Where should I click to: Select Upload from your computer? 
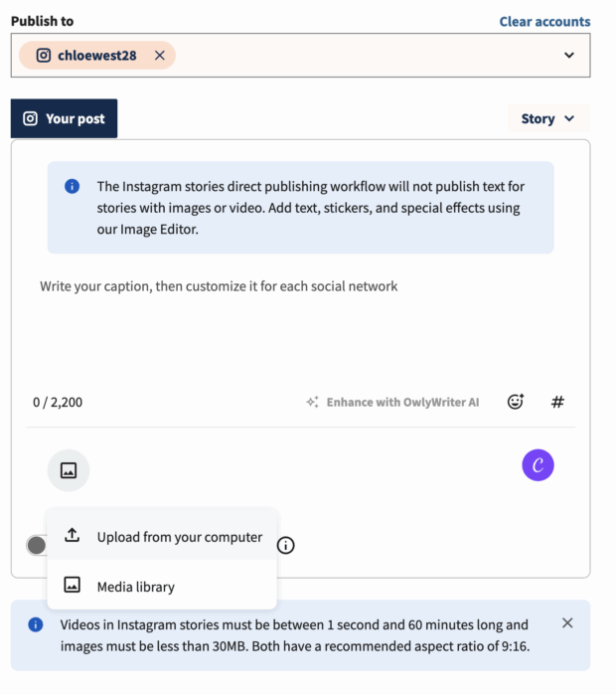179,537
